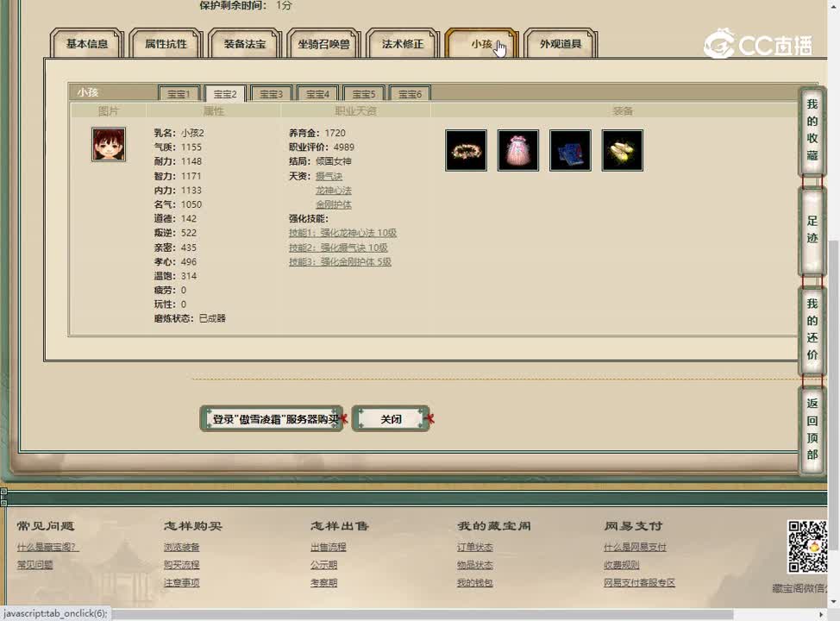The image size is (840, 621).
Task: Click the 乳名: 小孩2 text
Action: pyautogui.click(x=179, y=133)
